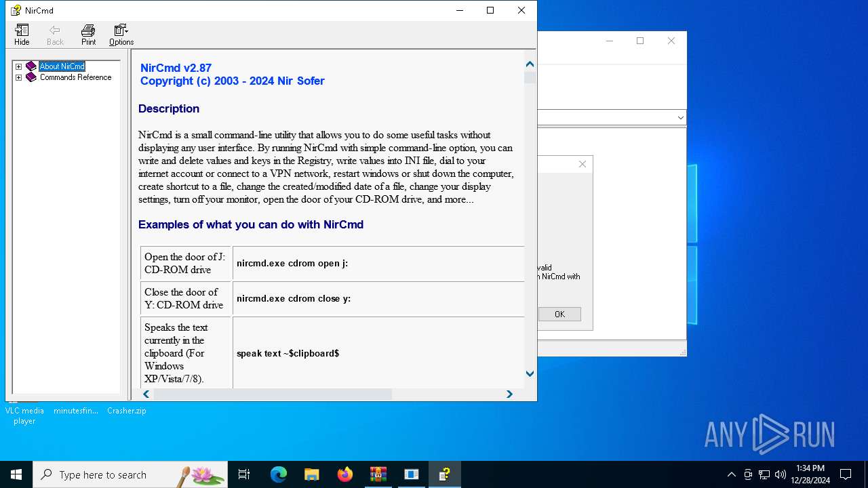The width and height of the screenshot is (868, 488).
Task: Switch to the taskbar window left of help
Action: click(412, 474)
